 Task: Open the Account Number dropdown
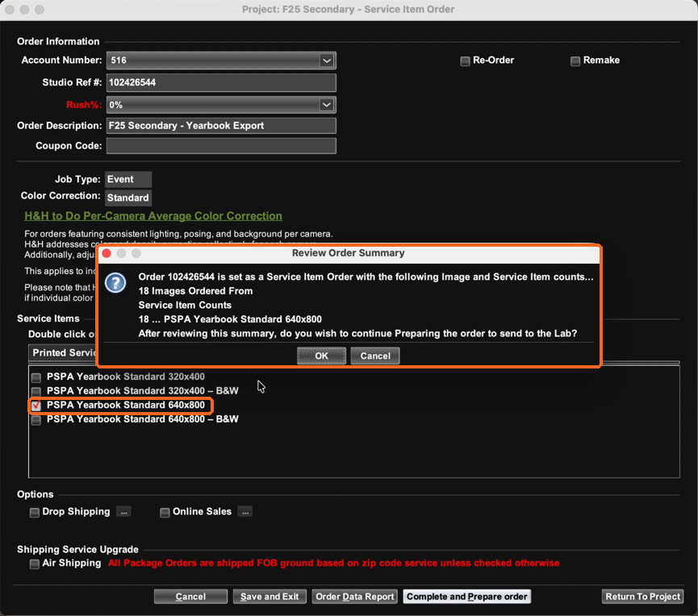tap(327, 60)
